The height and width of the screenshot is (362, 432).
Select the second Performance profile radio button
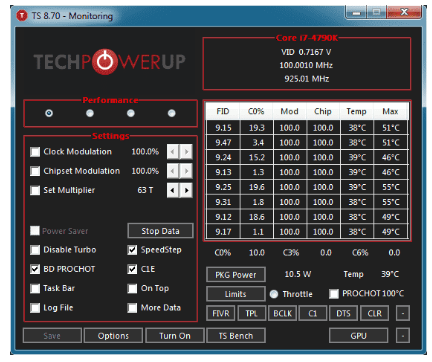[x=90, y=113]
